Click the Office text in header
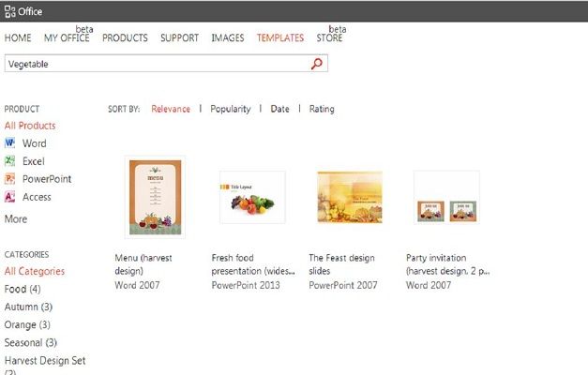The image size is (588, 375). 30,11
